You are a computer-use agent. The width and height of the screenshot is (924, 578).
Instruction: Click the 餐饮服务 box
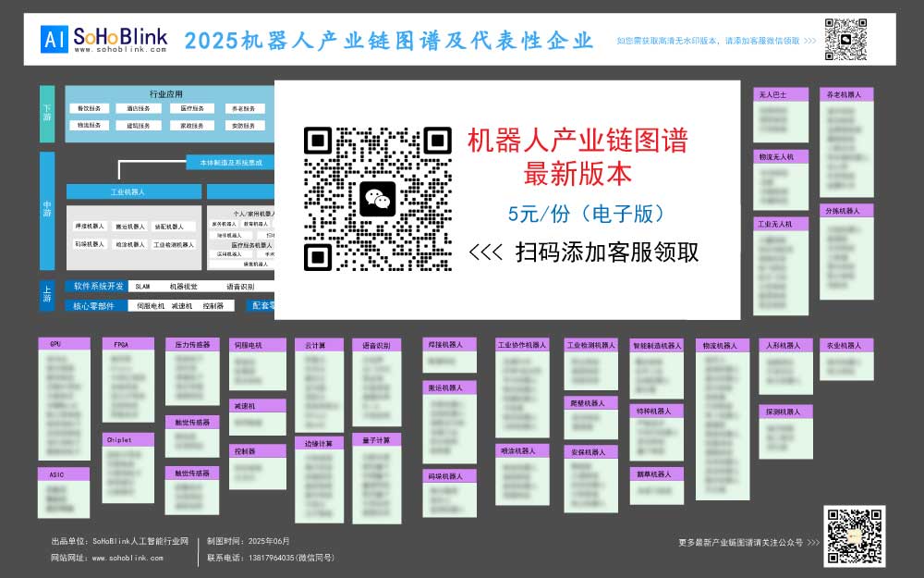click(x=89, y=108)
